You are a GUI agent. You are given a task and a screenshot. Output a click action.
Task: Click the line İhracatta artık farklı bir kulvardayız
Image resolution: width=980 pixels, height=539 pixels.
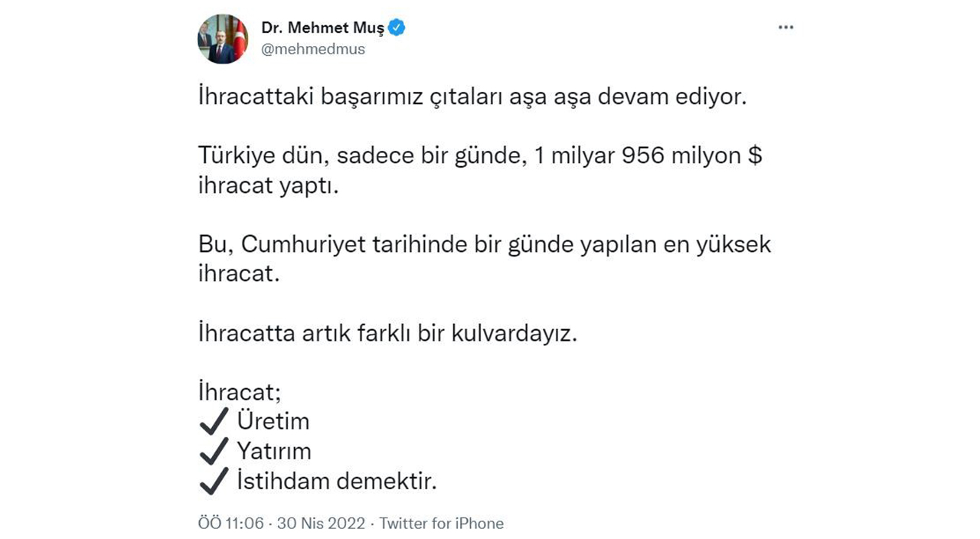tap(387, 333)
